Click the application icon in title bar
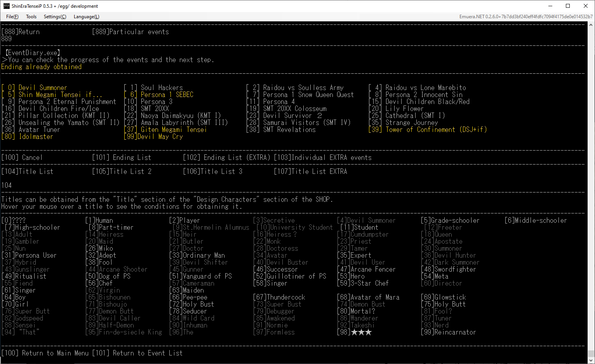 pos(6,6)
